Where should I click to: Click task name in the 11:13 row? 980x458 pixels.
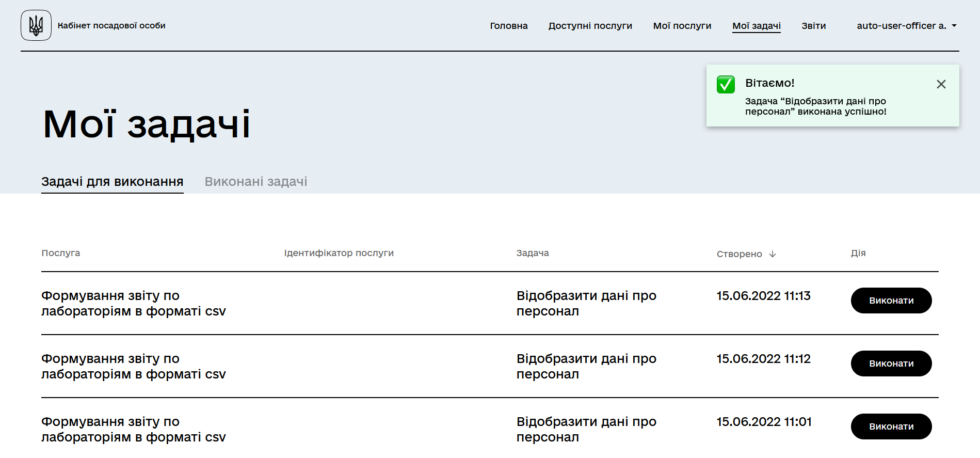(x=586, y=304)
